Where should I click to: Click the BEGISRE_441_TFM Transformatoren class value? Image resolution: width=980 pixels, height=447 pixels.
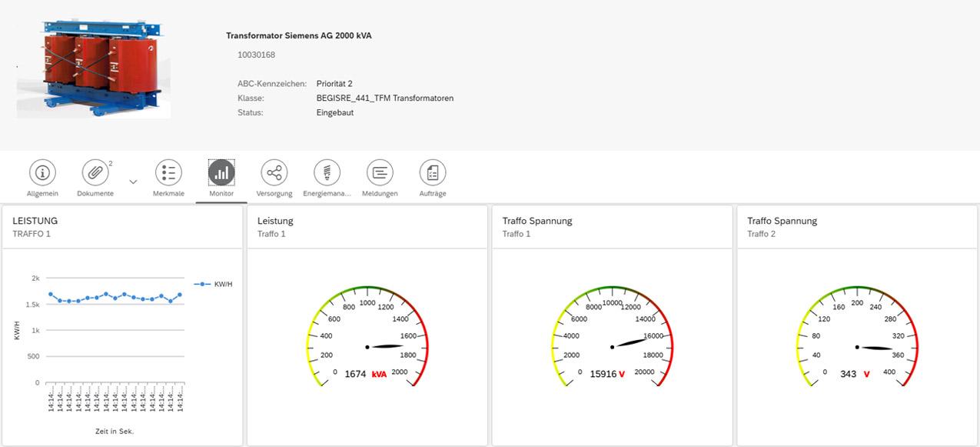click(384, 98)
